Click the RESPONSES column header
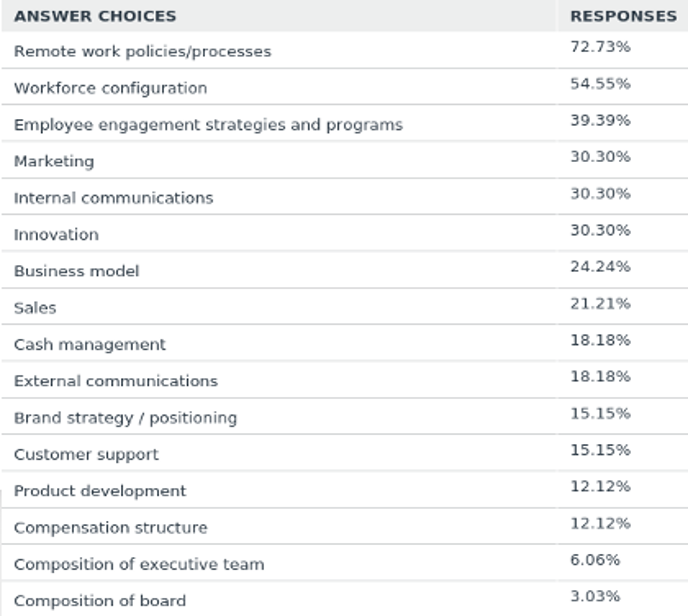 623,16
